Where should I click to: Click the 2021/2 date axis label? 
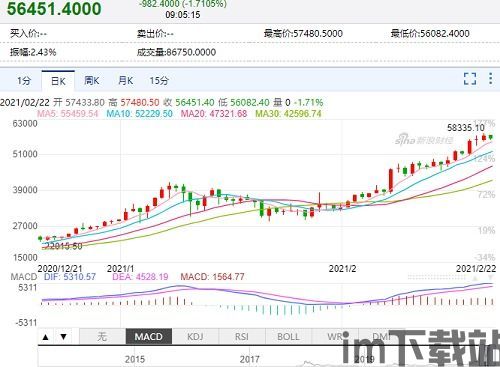[342, 269]
